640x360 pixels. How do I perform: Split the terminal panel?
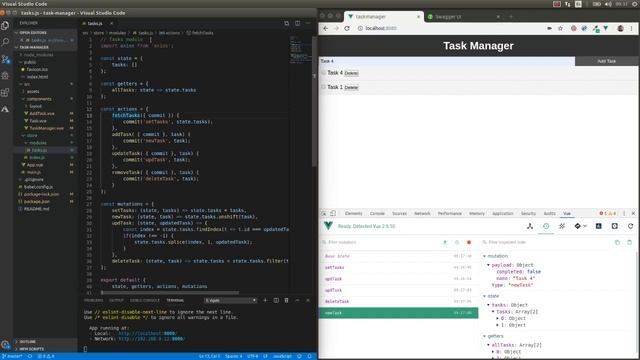pyautogui.click(x=276, y=300)
